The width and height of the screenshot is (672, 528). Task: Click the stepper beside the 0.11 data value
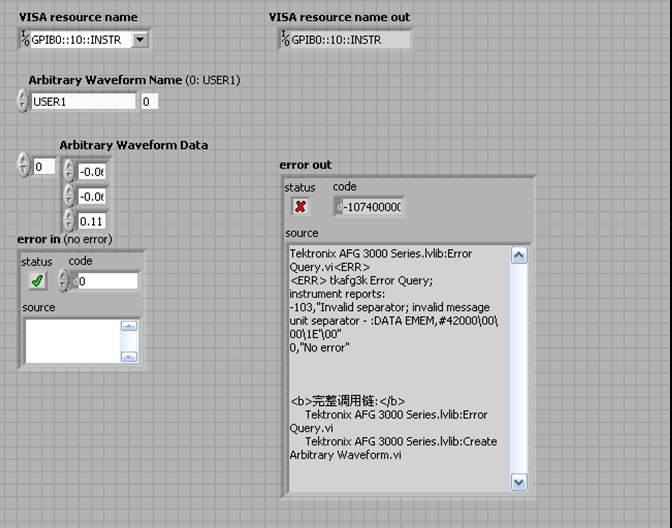click(69, 221)
